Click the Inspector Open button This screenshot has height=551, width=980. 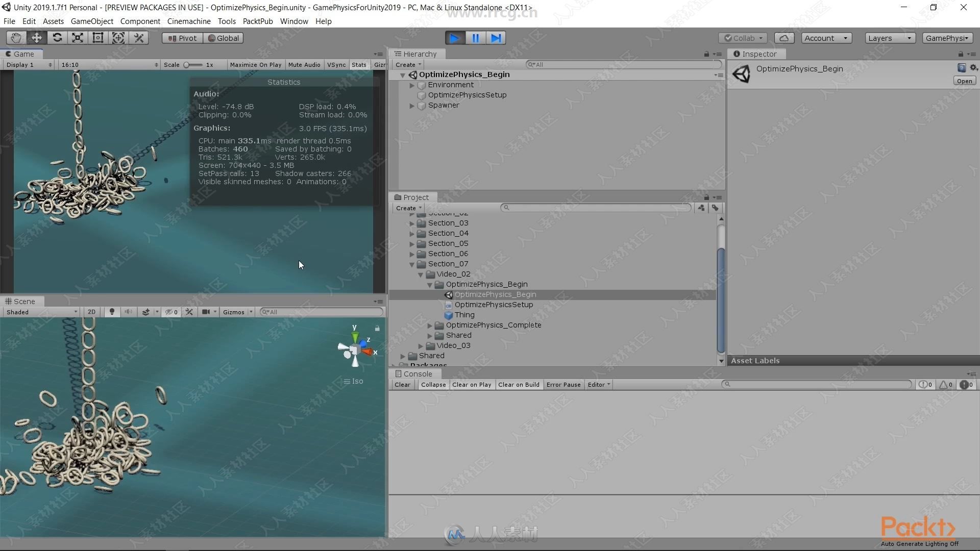[964, 81]
